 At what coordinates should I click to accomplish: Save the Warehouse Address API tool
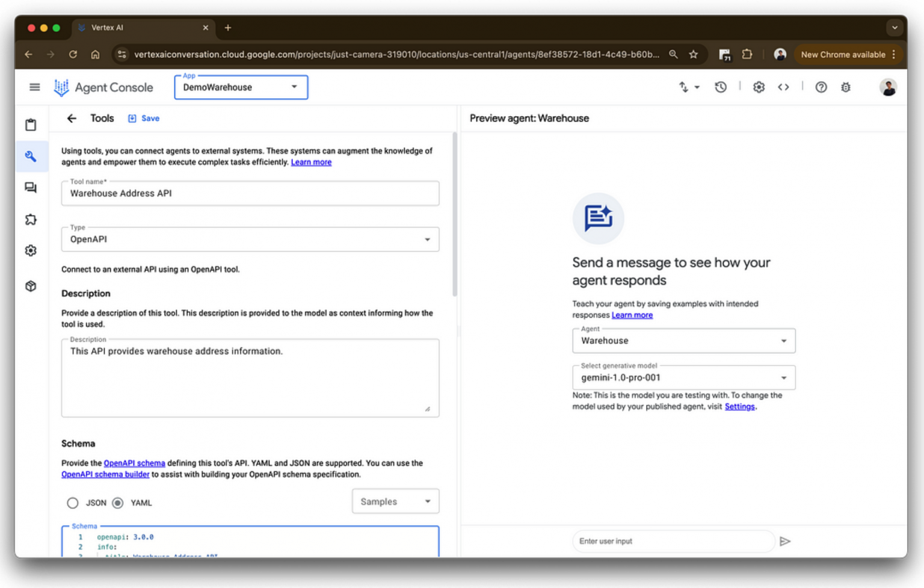pyautogui.click(x=143, y=118)
